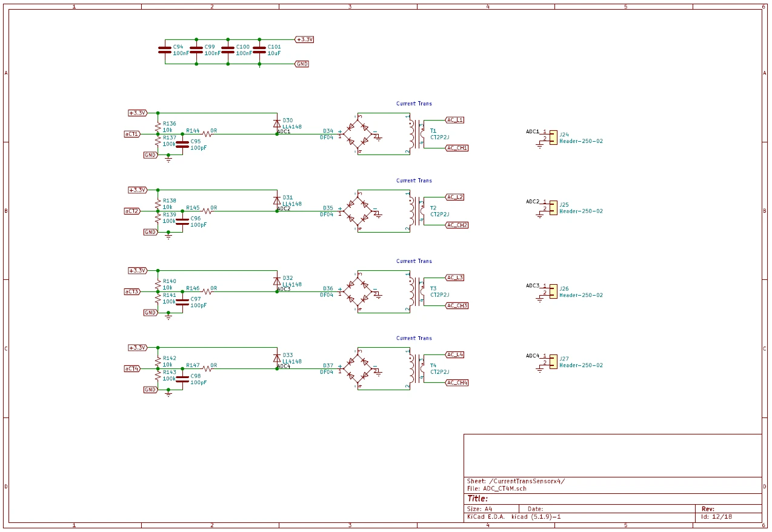Image resolution: width=772 pixels, height=532 pixels.
Task: Select the T1 CT2P2J transformer symbol
Action: [417, 134]
